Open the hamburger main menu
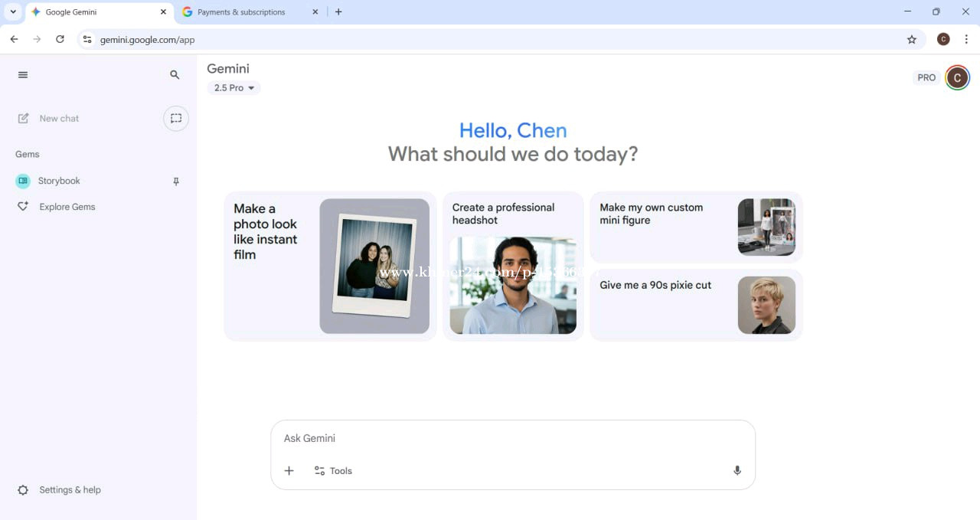The width and height of the screenshot is (980, 520). (x=23, y=74)
